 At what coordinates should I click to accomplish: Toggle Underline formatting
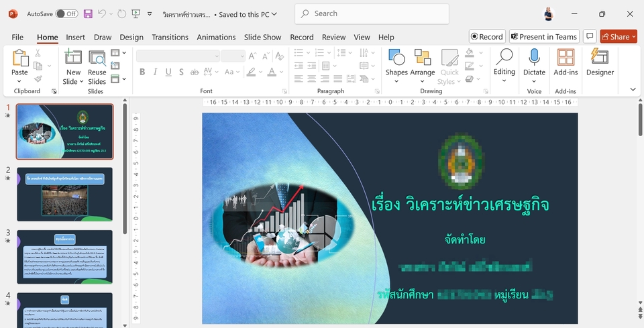(168, 72)
